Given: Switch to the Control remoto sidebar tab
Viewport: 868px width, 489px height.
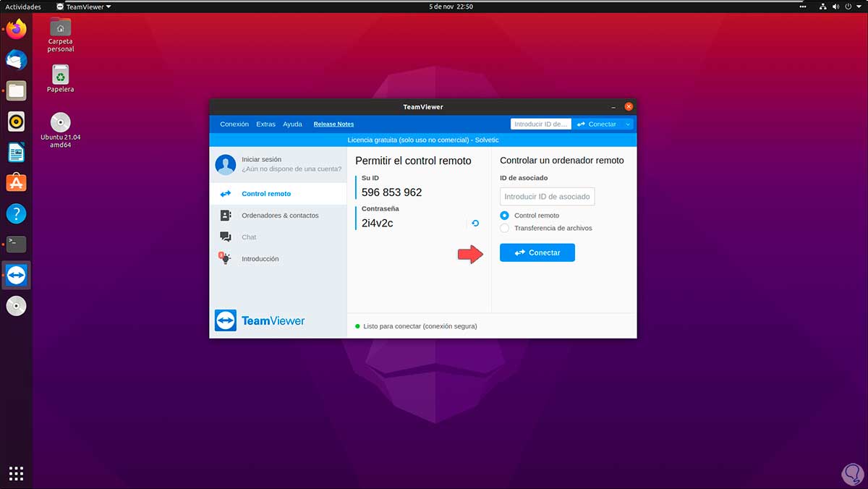Looking at the screenshot, I should (x=278, y=194).
